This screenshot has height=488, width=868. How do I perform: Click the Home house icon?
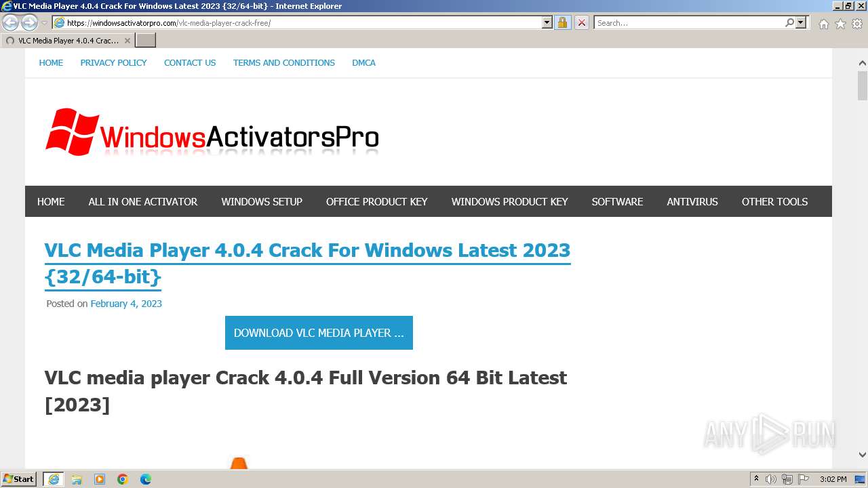[823, 24]
